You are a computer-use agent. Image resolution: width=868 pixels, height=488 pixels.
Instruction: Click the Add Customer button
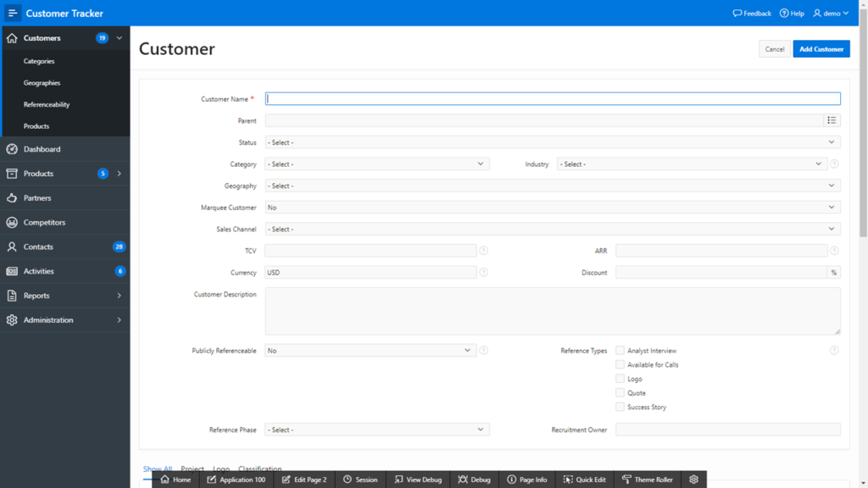(821, 48)
